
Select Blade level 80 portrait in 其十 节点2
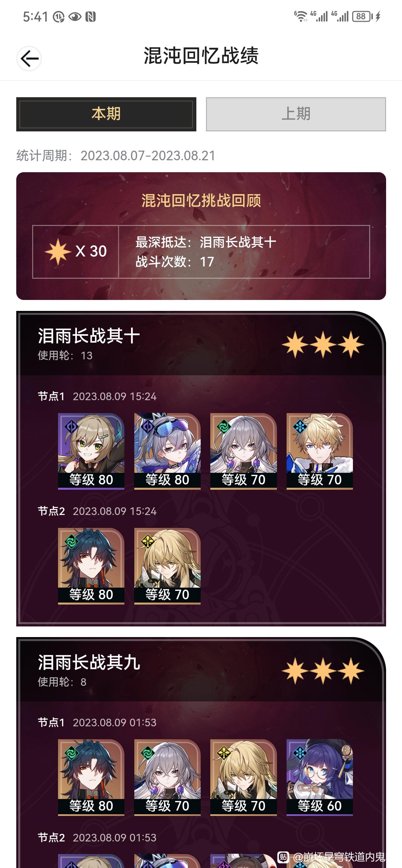[x=91, y=566]
